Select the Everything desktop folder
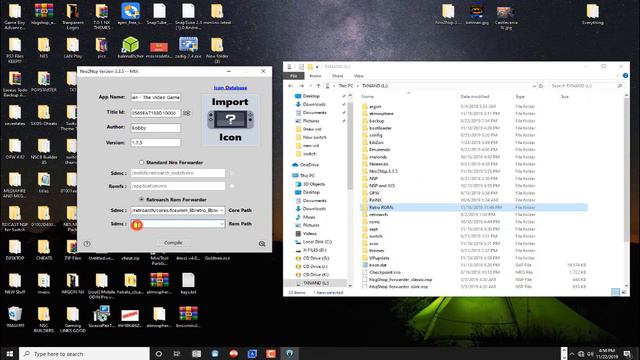640x360 pixels. tap(593, 15)
